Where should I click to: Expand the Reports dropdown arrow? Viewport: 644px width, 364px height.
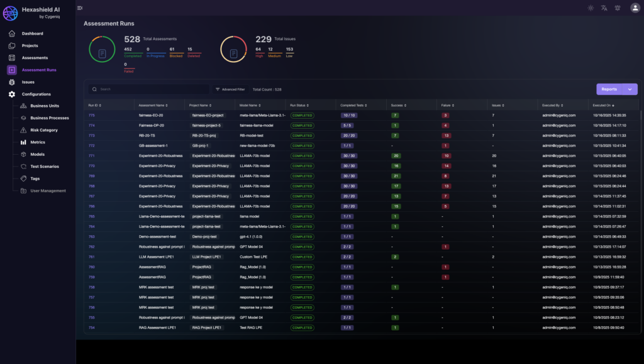tap(630, 89)
